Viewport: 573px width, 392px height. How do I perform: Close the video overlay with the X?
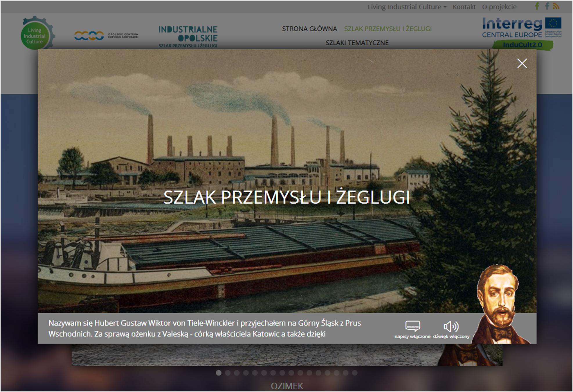pyautogui.click(x=522, y=64)
